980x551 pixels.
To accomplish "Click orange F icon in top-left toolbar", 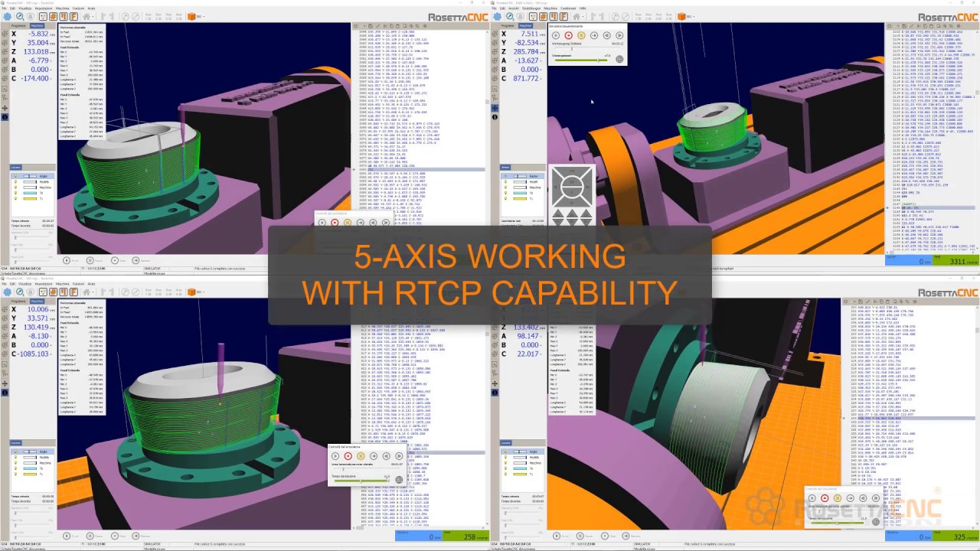I will pos(73,17).
